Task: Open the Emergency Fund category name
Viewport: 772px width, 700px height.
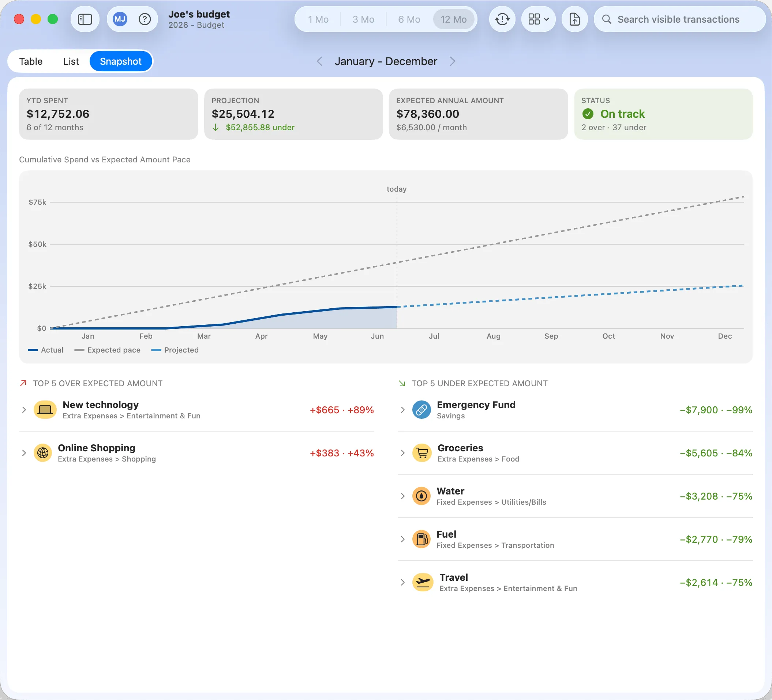Action: [x=476, y=405]
